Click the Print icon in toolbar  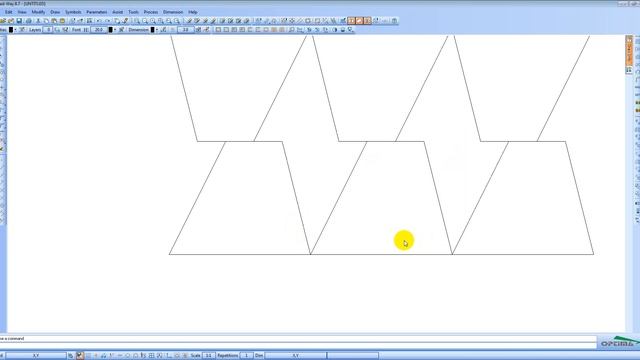click(x=29, y=20)
